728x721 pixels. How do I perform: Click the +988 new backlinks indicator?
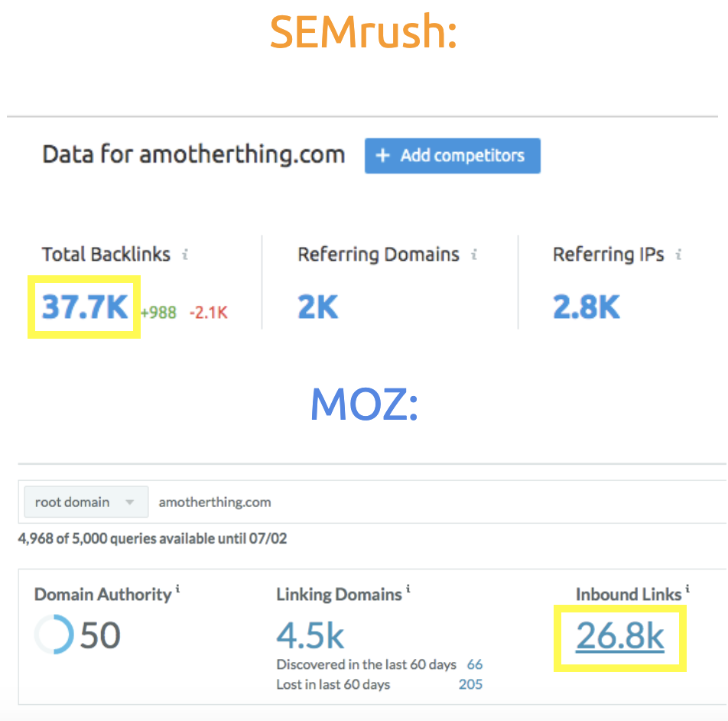tap(159, 312)
